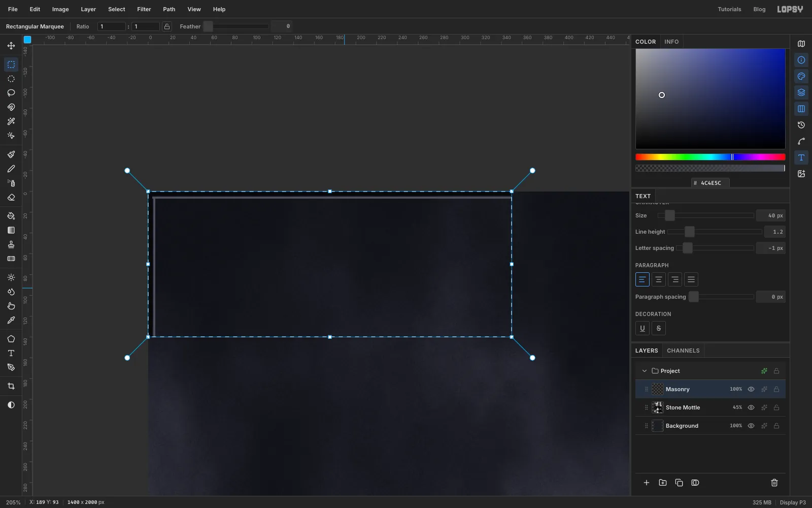Toggle strikethrough decoration
Screen dimensions: 812x508
tap(659, 328)
